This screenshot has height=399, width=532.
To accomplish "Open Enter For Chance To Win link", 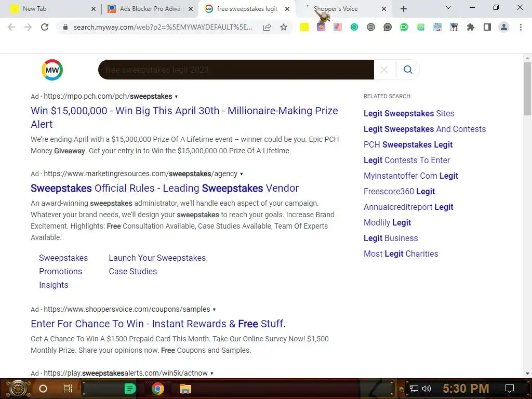I will click(158, 324).
